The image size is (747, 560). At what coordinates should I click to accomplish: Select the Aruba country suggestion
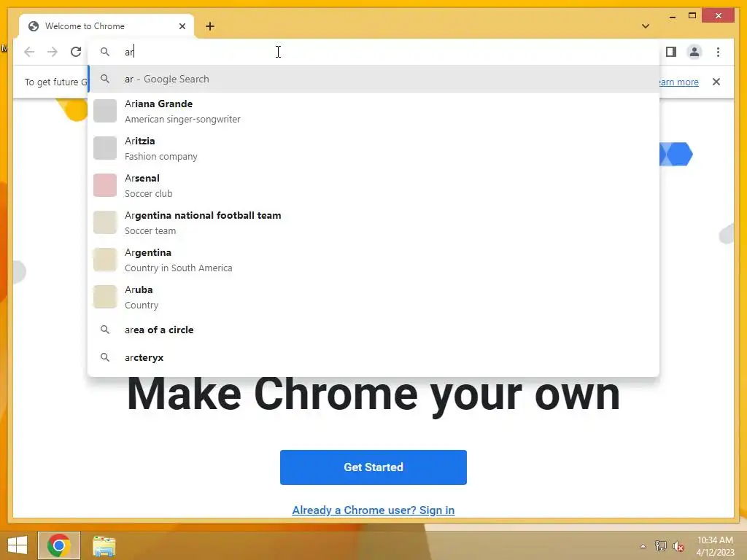(x=373, y=297)
